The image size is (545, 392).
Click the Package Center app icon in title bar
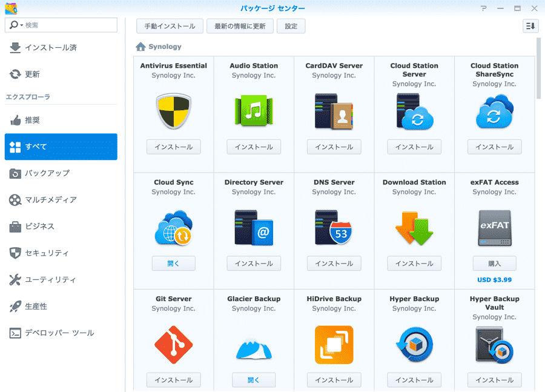tap(11, 8)
